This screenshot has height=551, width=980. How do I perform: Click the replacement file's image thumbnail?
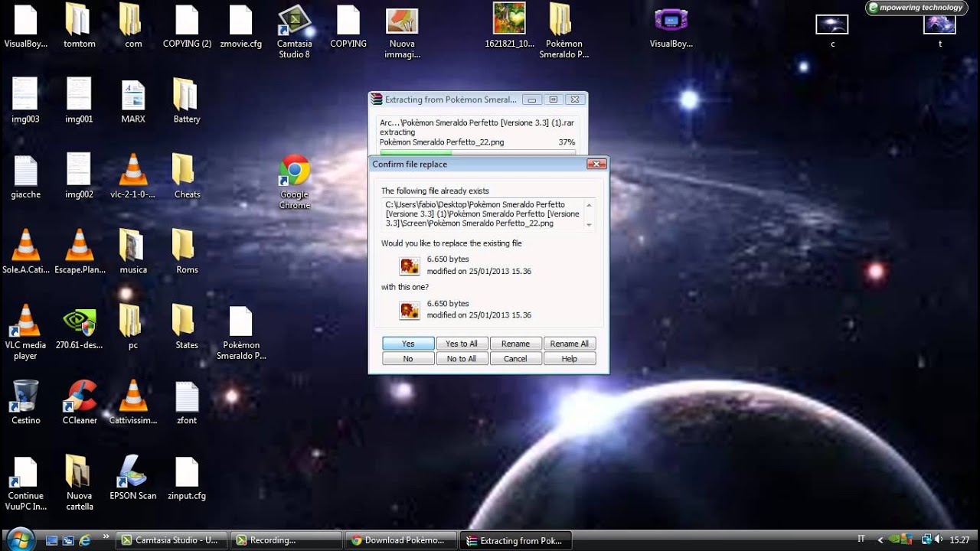410,310
